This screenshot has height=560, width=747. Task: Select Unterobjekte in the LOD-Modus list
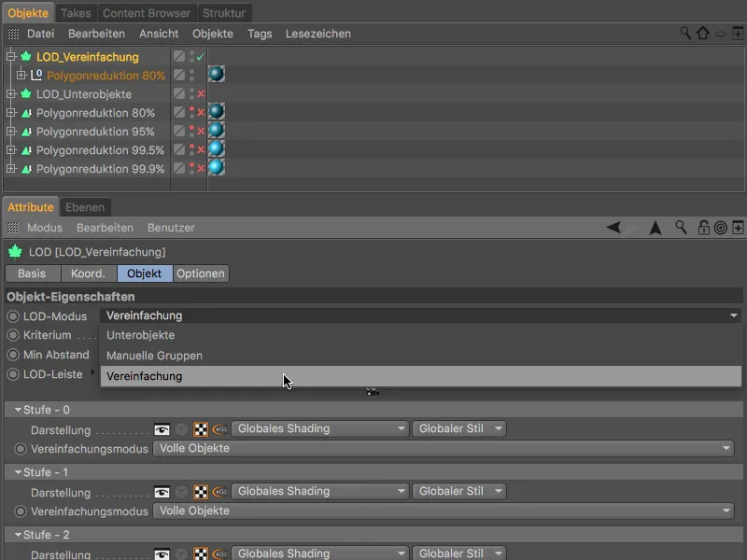pyautogui.click(x=421, y=335)
